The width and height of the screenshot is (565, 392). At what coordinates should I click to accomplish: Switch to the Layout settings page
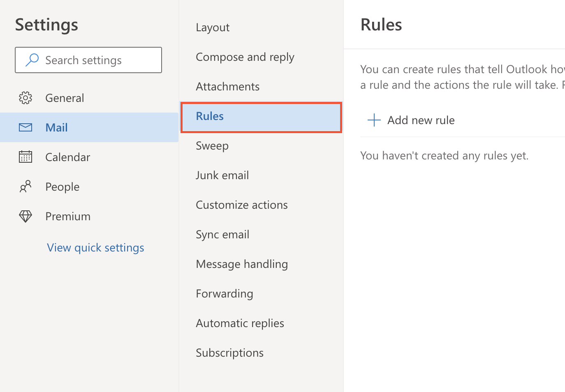[213, 27]
